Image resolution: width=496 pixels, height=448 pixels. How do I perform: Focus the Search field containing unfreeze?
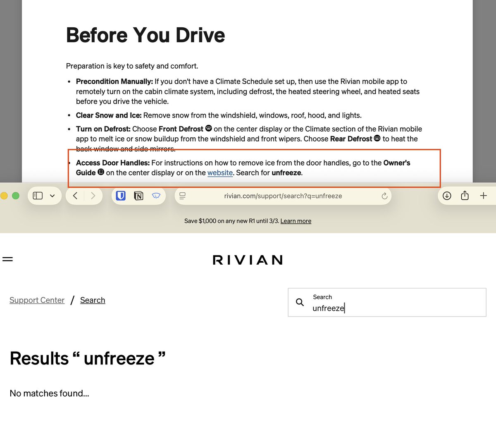(387, 302)
